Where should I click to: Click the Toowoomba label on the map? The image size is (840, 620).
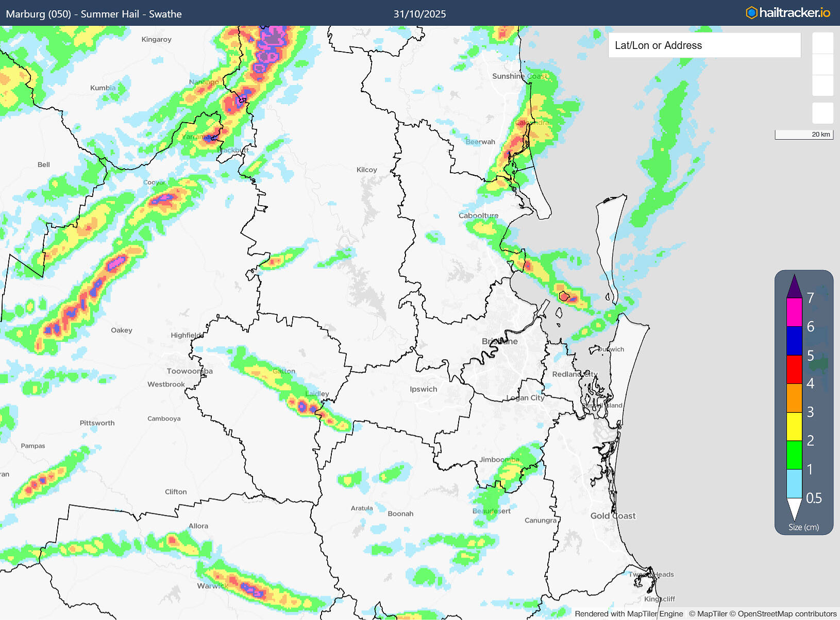pyautogui.click(x=189, y=371)
